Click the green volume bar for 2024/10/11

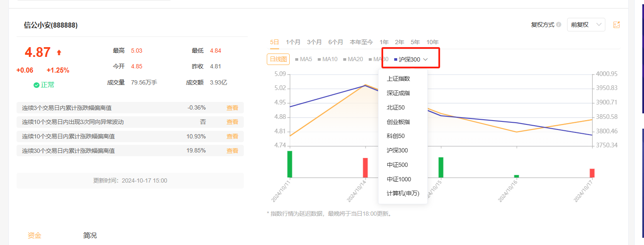290,164
